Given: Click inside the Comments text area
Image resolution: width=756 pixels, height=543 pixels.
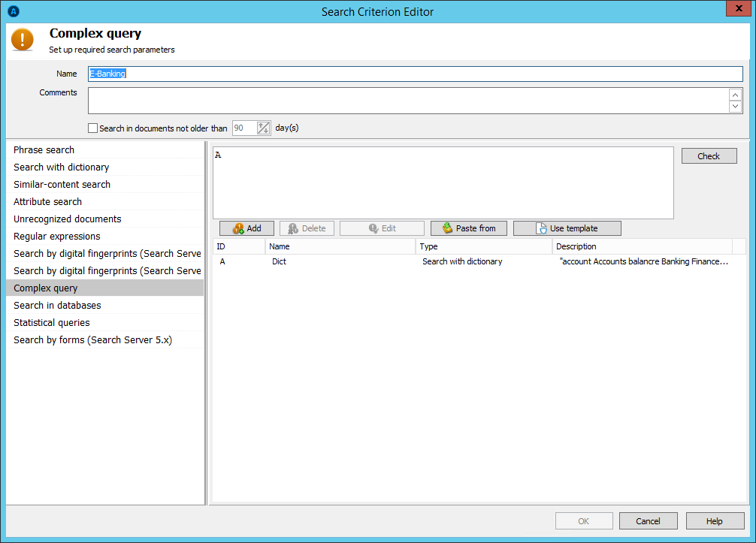Looking at the screenshot, I should 408,101.
